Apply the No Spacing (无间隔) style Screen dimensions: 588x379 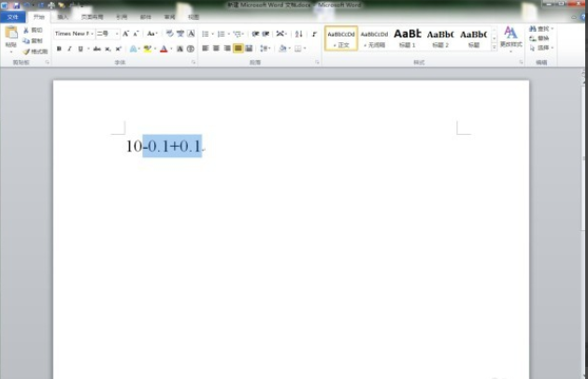click(374, 38)
